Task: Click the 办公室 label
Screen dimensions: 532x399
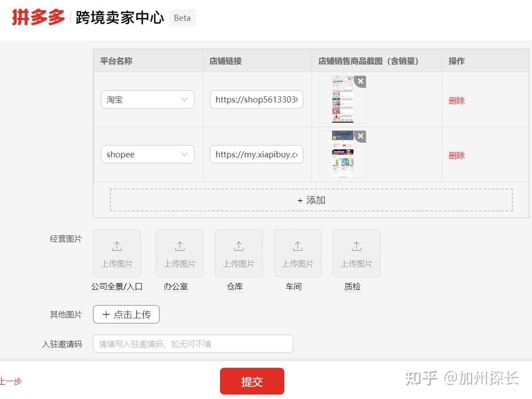Action: [x=176, y=287]
